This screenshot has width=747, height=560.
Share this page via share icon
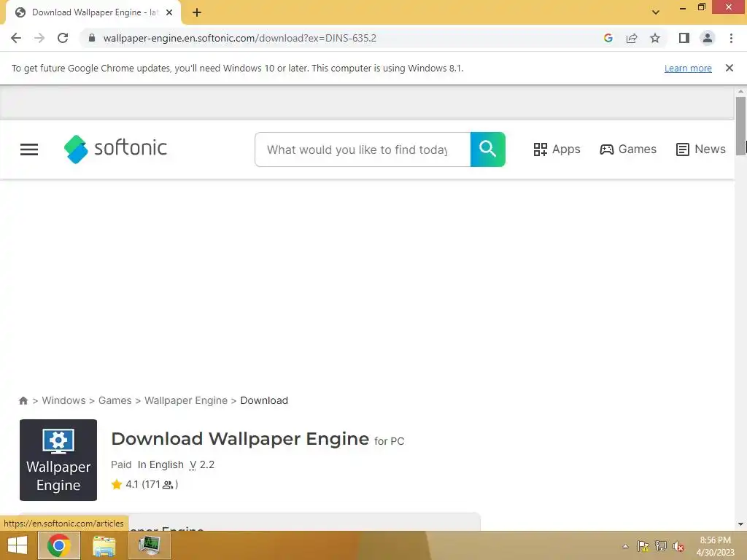tap(632, 38)
